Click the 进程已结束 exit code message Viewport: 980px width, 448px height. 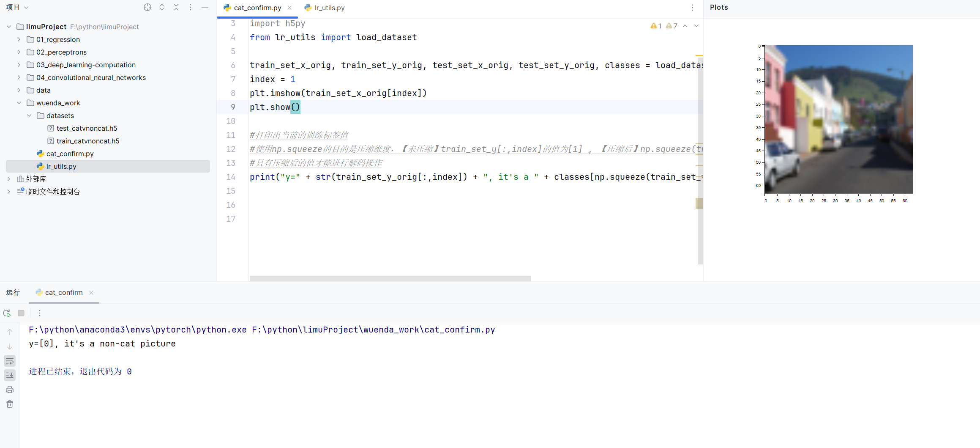coord(80,371)
